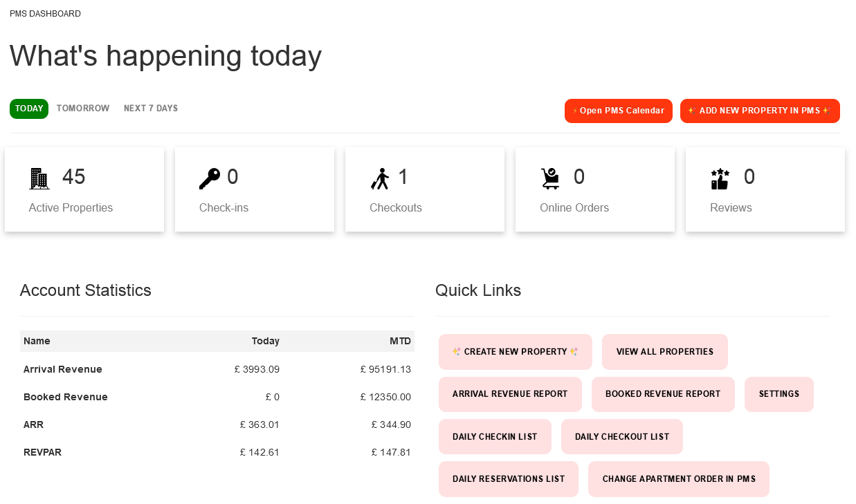
Task: Click the Online Orders cart icon
Action: 550,178
